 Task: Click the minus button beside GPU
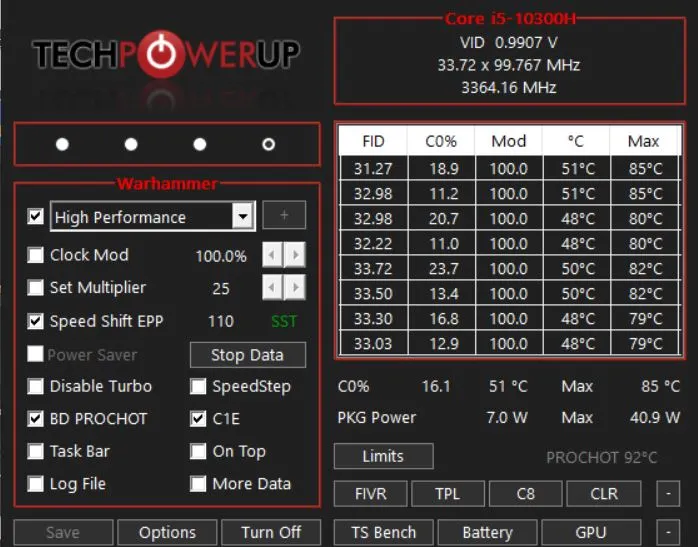(668, 532)
